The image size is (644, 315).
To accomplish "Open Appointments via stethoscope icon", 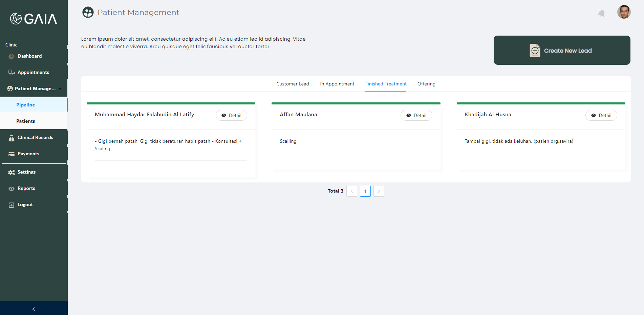I will (11, 73).
